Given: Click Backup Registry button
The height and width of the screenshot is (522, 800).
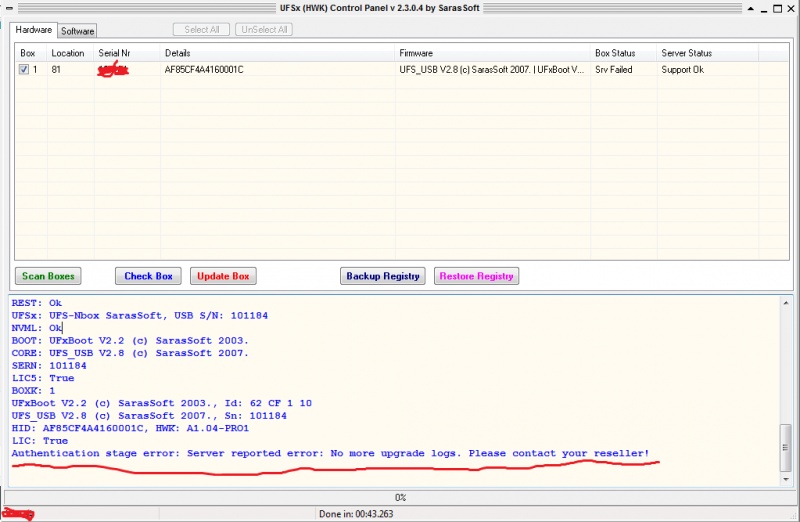Looking at the screenshot, I should point(383,276).
